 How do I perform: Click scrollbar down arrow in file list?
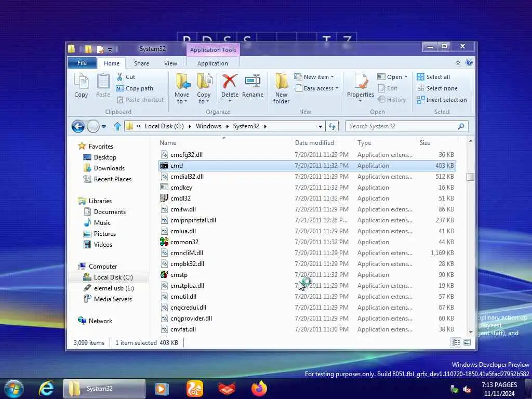click(470, 332)
